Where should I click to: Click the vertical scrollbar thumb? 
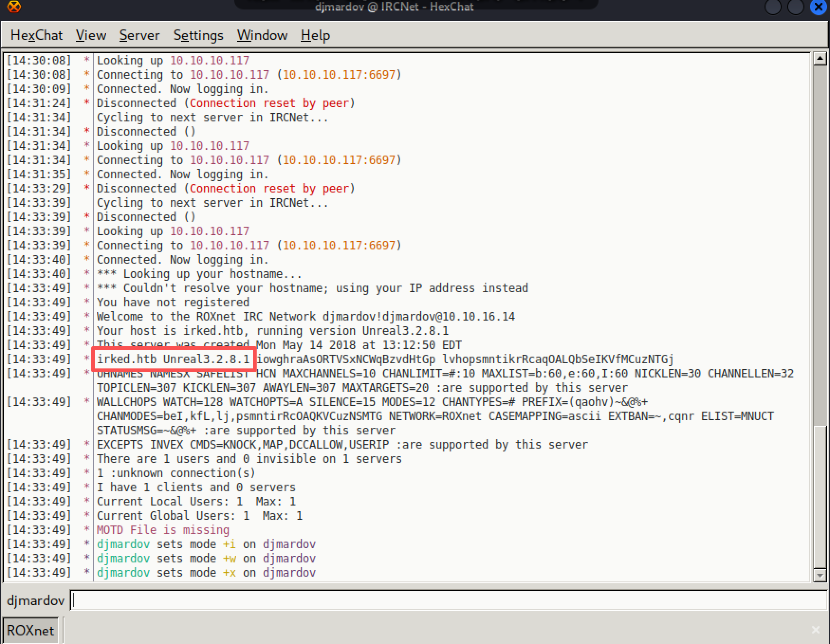coord(820,496)
